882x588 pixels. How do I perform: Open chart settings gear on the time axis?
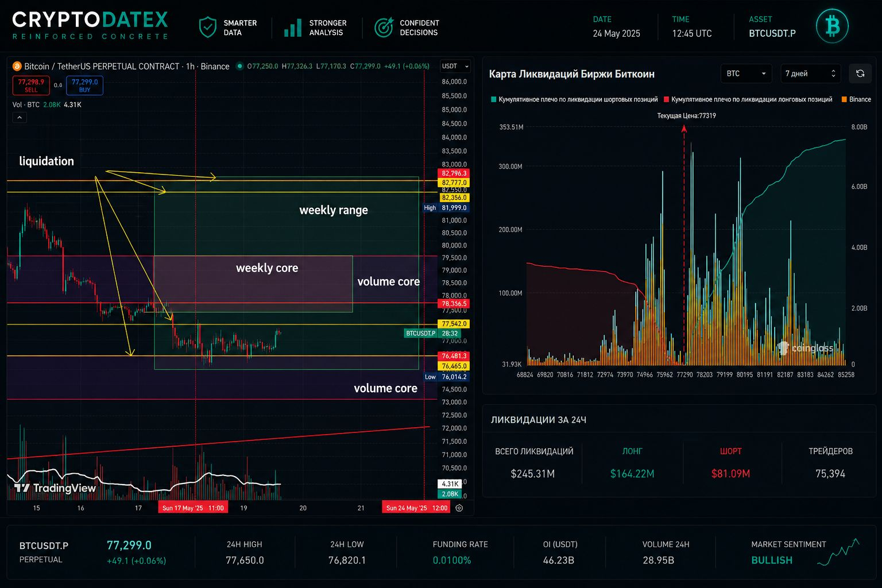(459, 508)
